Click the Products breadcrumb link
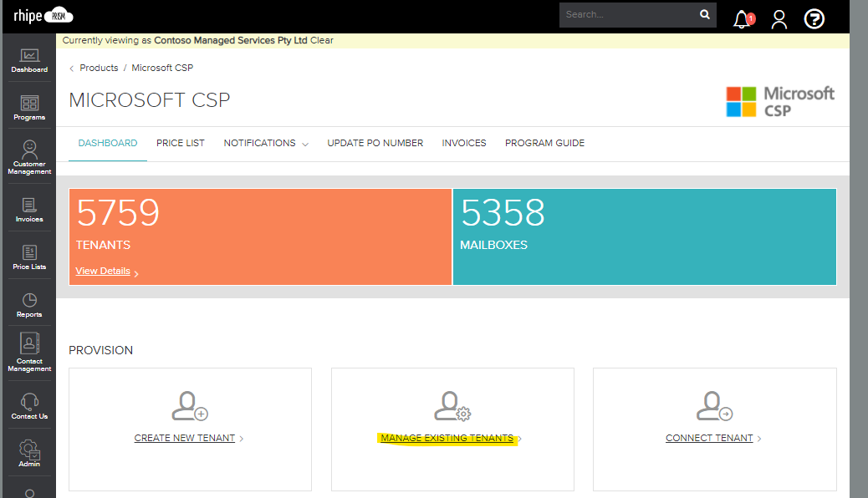This screenshot has height=498, width=868. (x=99, y=68)
